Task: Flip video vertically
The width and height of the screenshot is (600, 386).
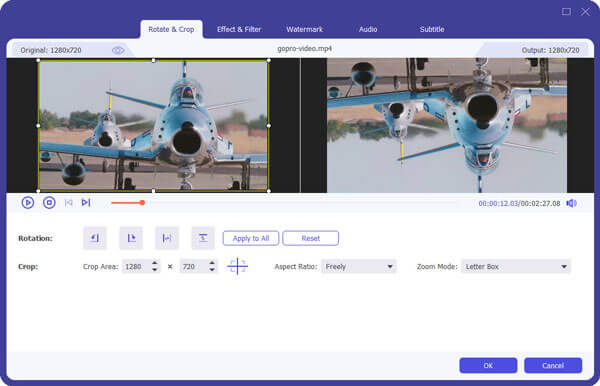Action: [203, 238]
